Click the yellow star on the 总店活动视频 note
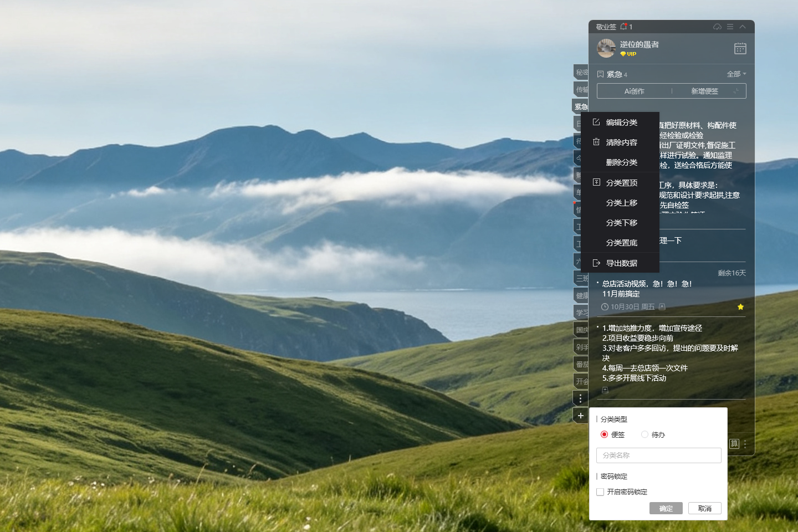Screen dimensions: 798x532 click(x=740, y=307)
